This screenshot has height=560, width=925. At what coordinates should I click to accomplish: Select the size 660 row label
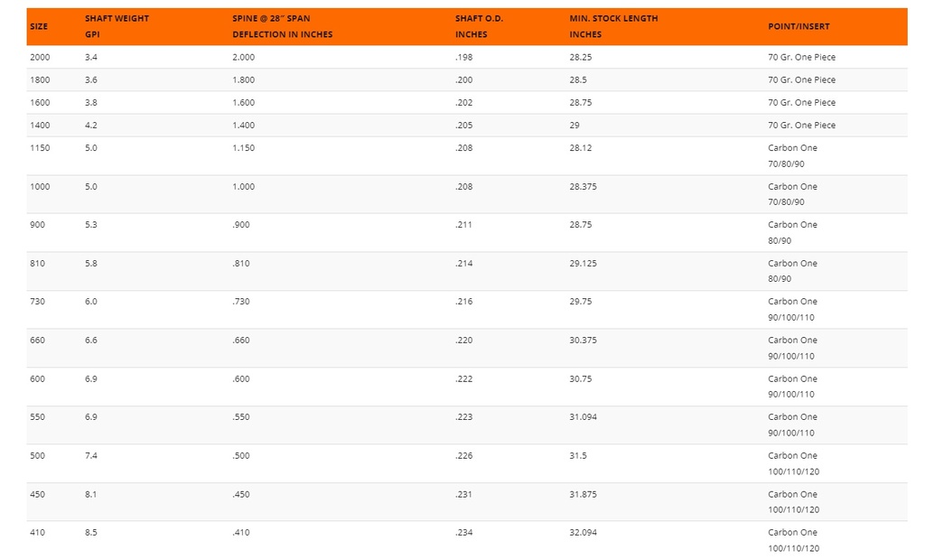(x=38, y=340)
